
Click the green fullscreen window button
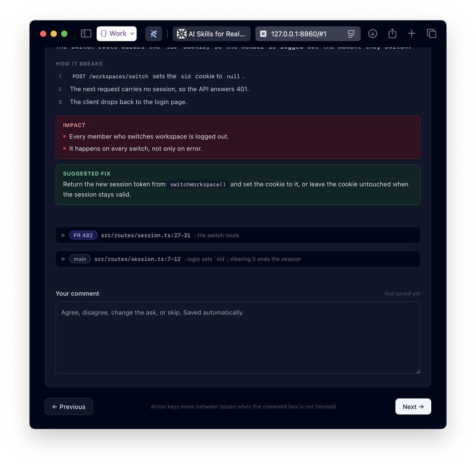point(64,34)
